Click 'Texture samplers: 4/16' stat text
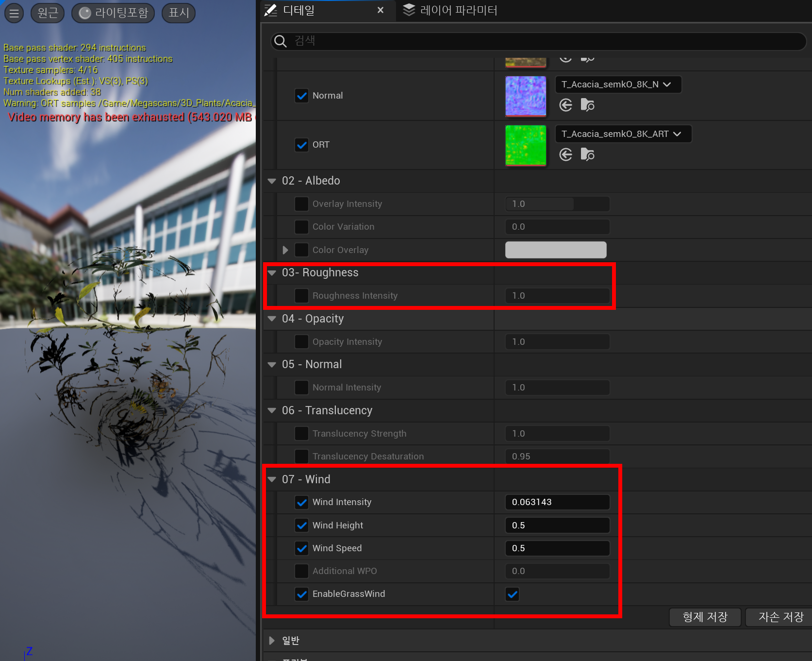 [50, 70]
